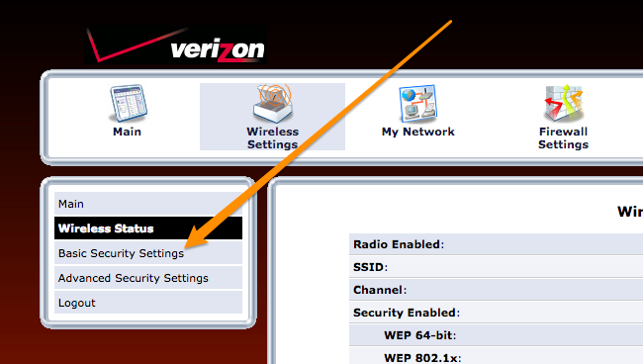Image resolution: width=643 pixels, height=364 pixels.
Task: Open the My Network computers icon
Action: click(x=417, y=104)
